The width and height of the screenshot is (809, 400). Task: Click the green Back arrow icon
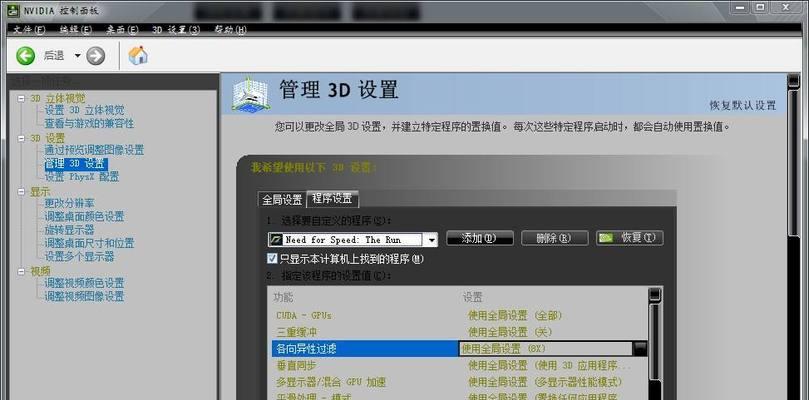click(x=25, y=56)
